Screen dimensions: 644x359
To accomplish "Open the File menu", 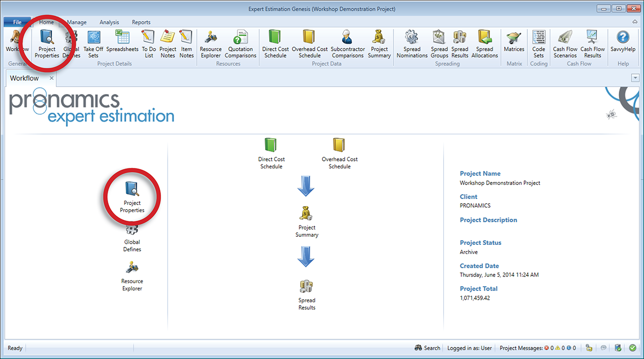I will (x=17, y=22).
